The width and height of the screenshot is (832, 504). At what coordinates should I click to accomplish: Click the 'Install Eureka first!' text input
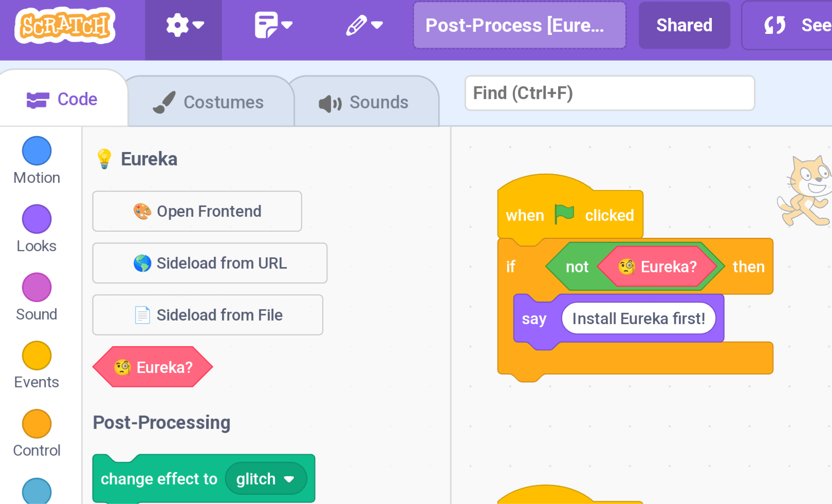point(638,319)
